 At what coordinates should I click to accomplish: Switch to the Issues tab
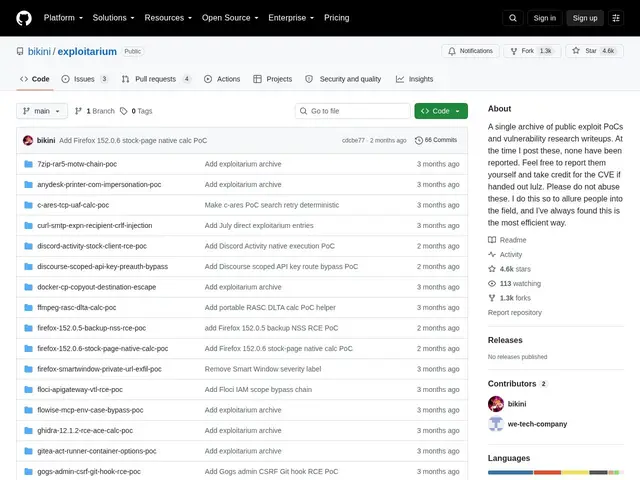84,79
